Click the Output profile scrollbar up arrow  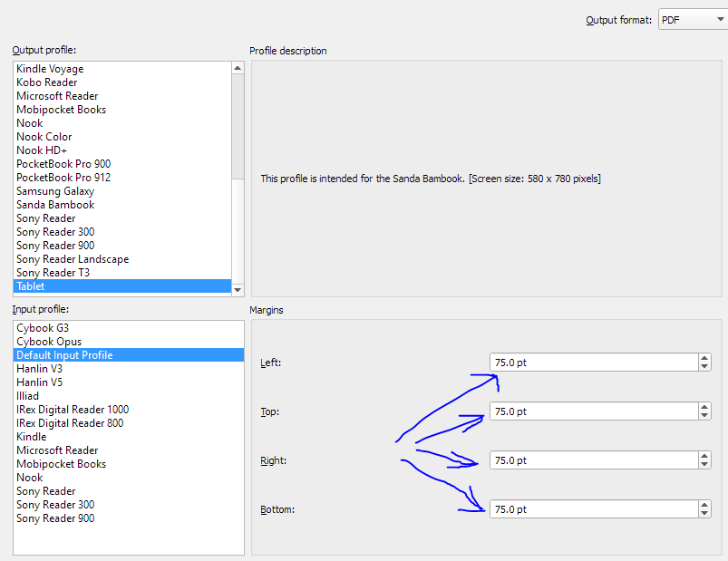click(238, 68)
